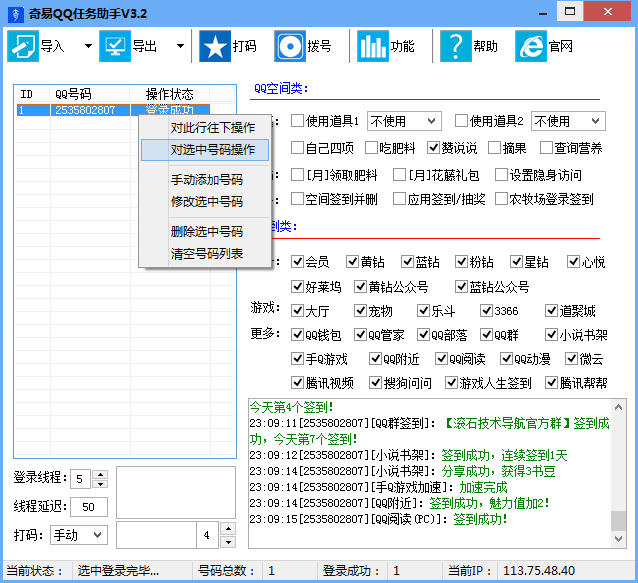Check the [月]领取肥料 checkbox

pyautogui.click(x=297, y=175)
